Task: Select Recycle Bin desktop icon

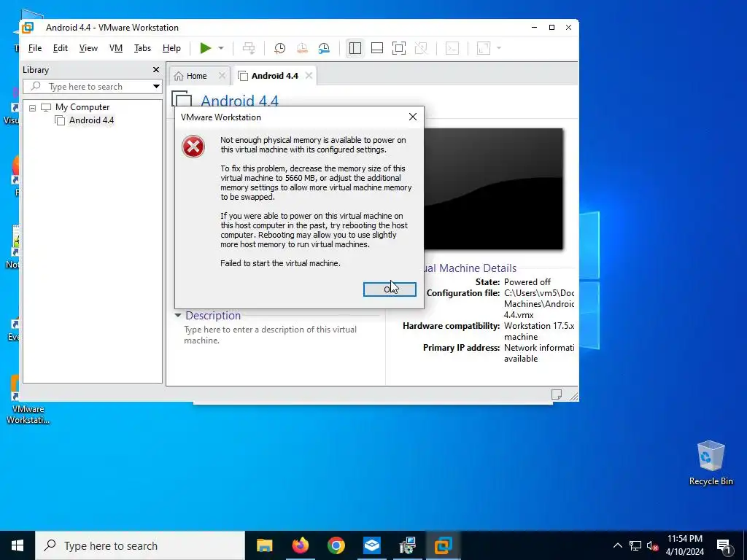Action: point(711,463)
